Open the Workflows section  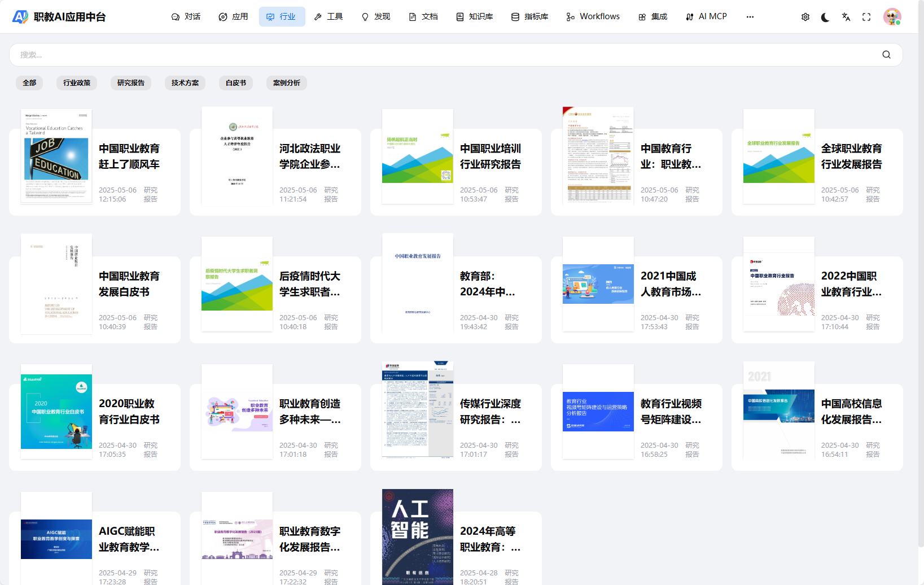pos(592,16)
